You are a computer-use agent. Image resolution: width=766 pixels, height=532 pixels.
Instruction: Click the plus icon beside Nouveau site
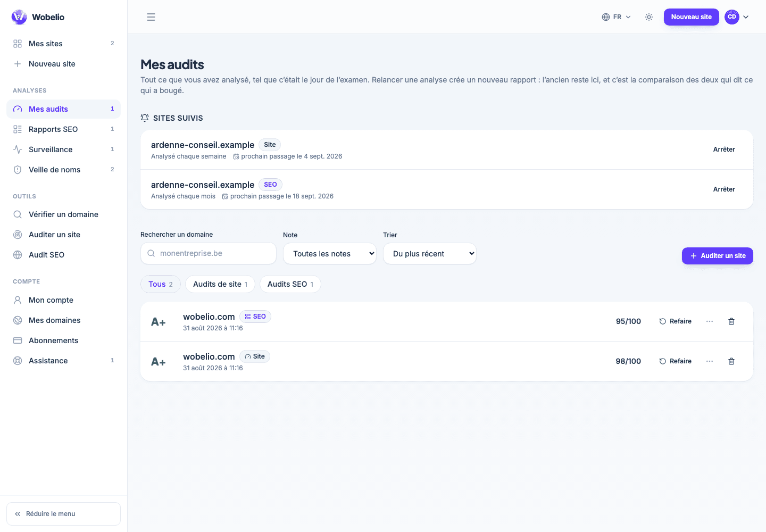point(18,64)
